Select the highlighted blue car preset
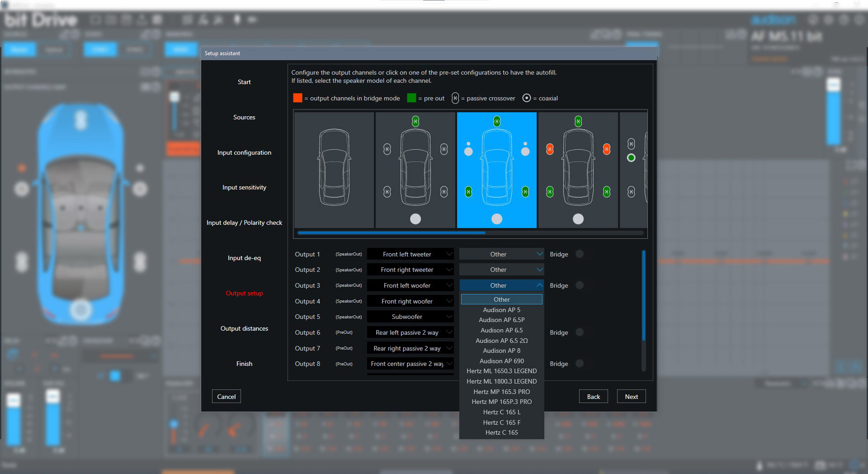 coord(497,170)
